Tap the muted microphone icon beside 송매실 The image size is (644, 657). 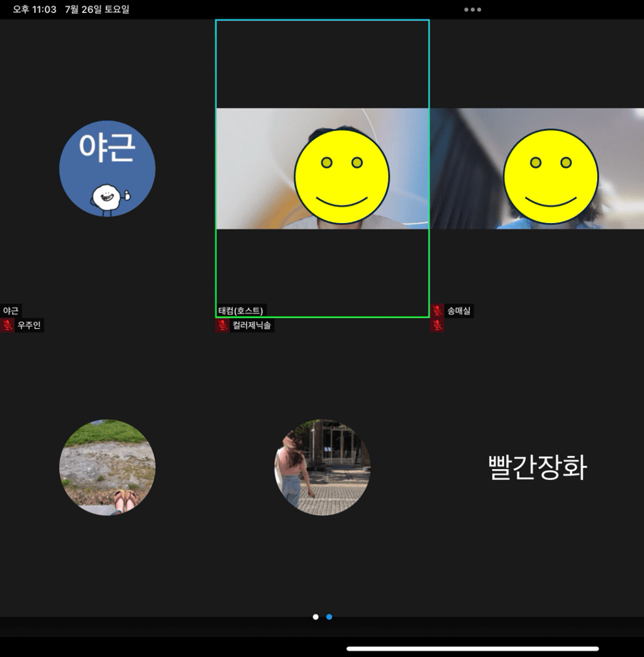pos(437,311)
